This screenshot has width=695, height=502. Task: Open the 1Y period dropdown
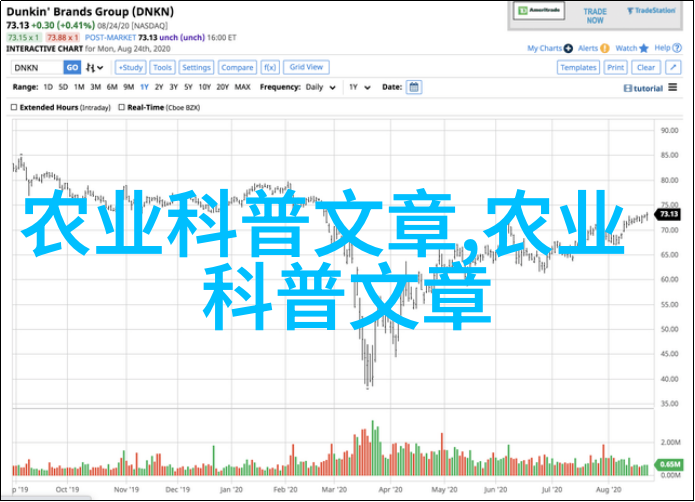click(x=359, y=87)
